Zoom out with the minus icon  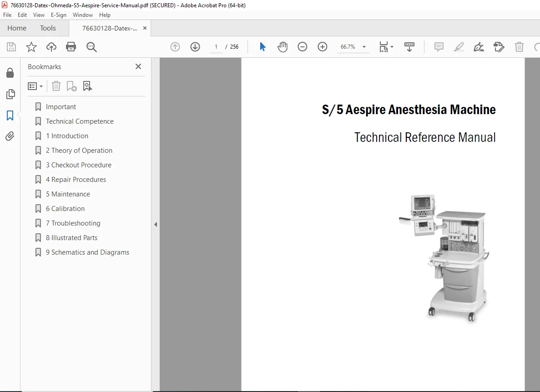[x=303, y=47]
